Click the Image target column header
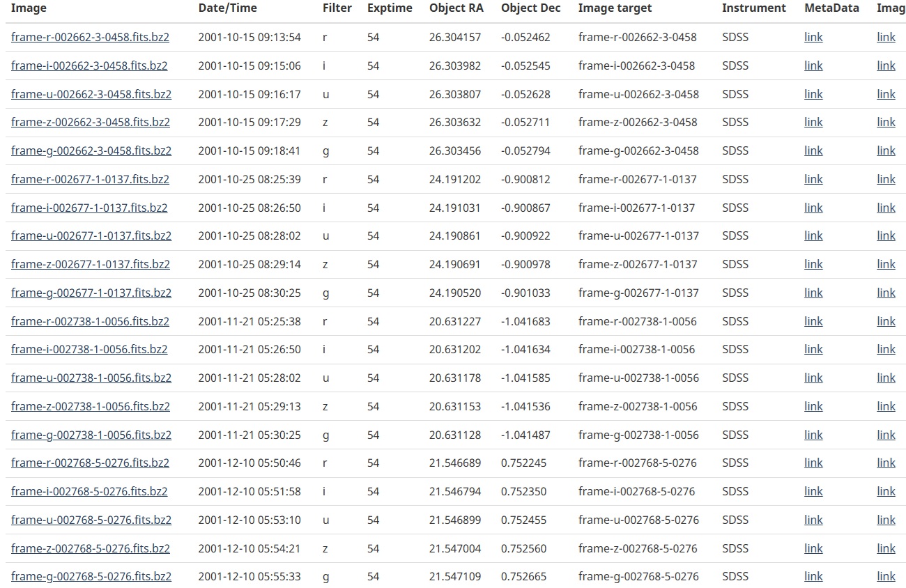The width and height of the screenshot is (906, 588). pyautogui.click(x=615, y=8)
